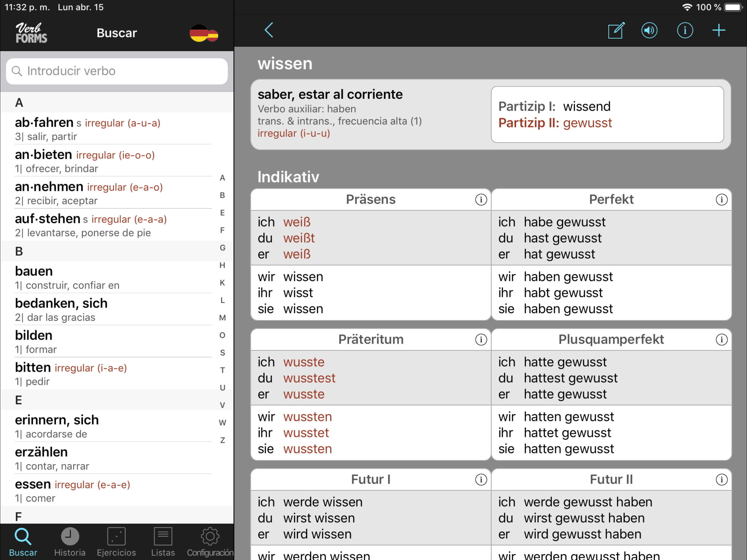Focus the Introducir verbo search field
The height and width of the screenshot is (560, 747).
117,71
